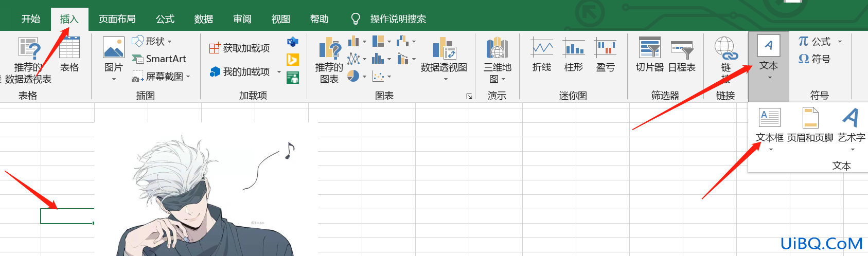Insert a Slicer (切片器)

[650, 55]
